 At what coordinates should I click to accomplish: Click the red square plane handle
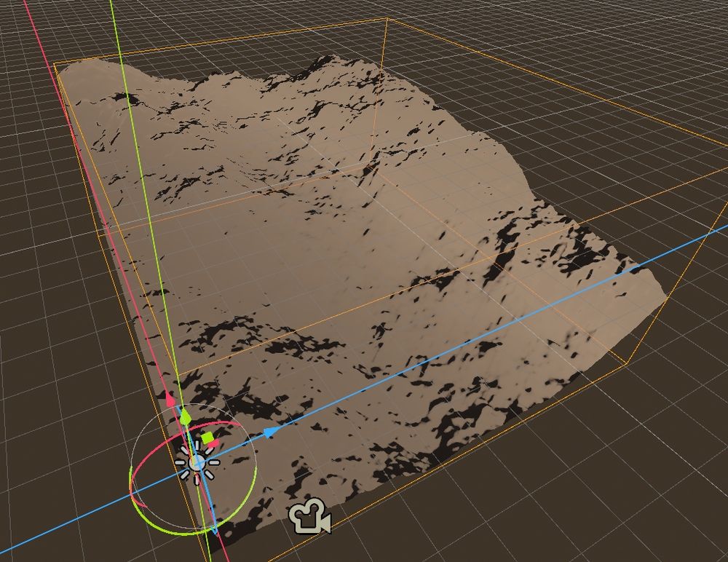[213, 443]
